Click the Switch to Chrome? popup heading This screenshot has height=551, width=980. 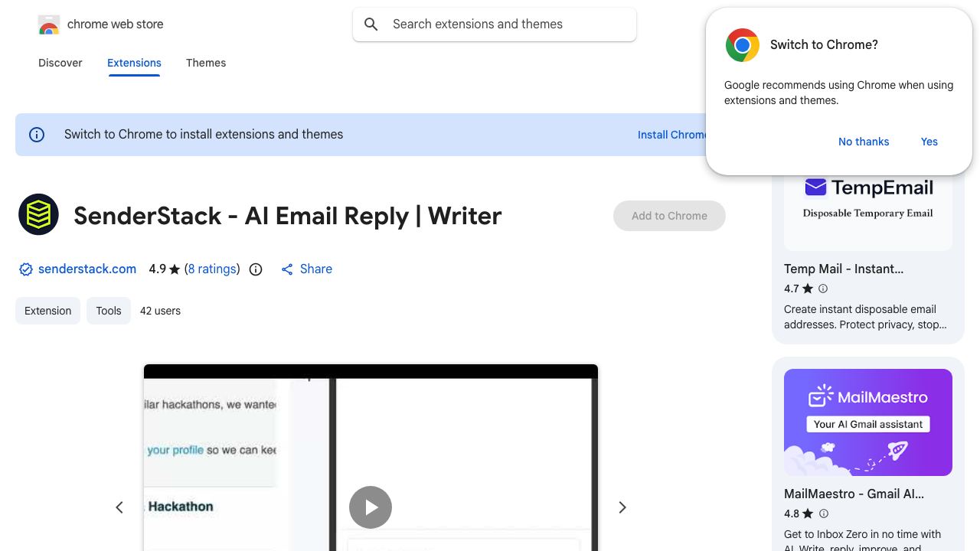(824, 45)
